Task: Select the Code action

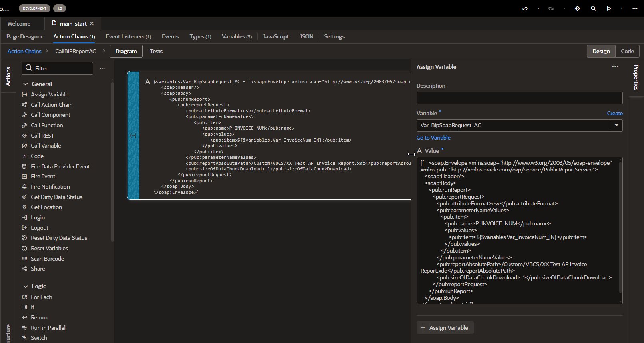Action: coord(37,156)
